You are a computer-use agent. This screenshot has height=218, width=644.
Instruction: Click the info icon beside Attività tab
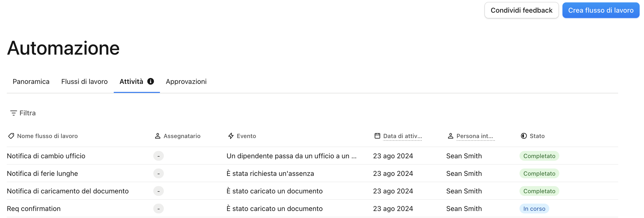point(151,81)
